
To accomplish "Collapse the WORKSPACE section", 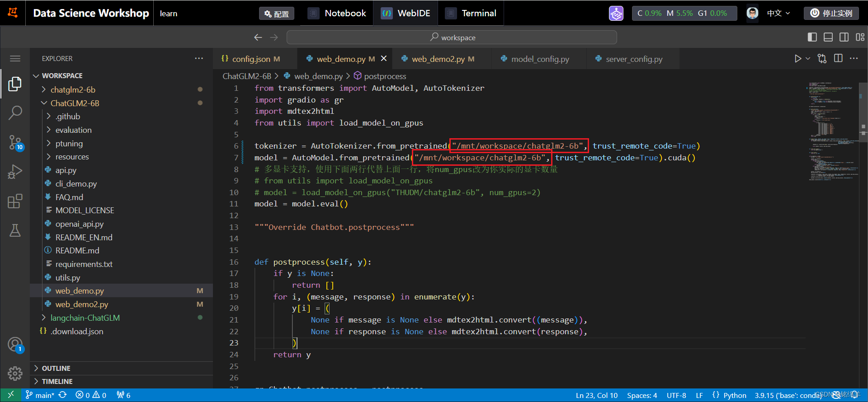I will pyautogui.click(x=121, y=75).
